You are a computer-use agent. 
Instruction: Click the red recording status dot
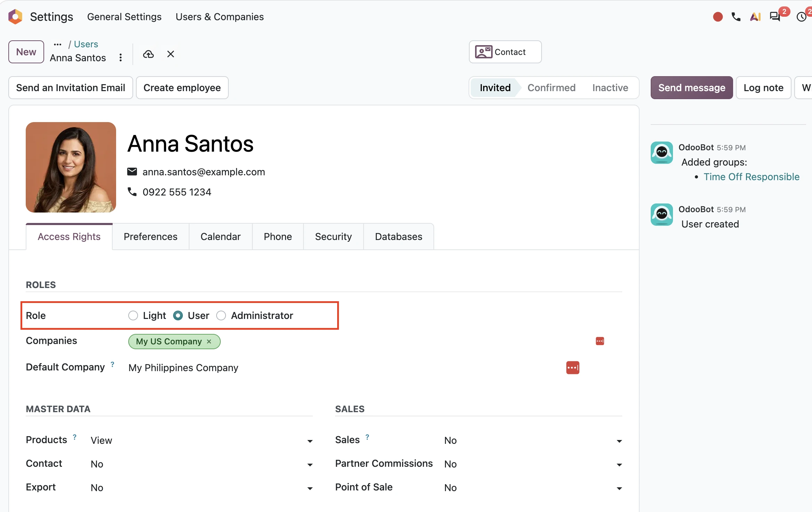(717, 17)
